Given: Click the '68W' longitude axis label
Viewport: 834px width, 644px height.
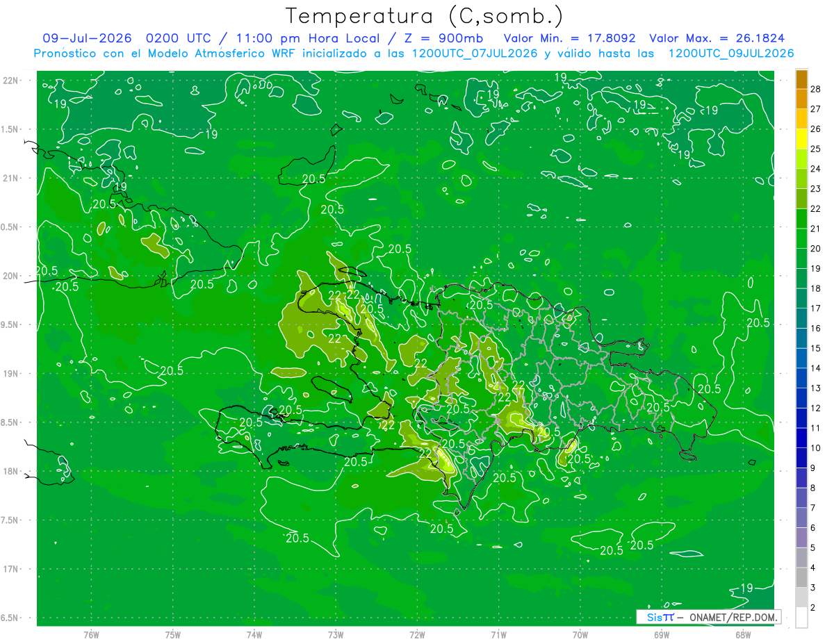Looking at the screenshot, I should pyautogui.click(x=743, y=635).
